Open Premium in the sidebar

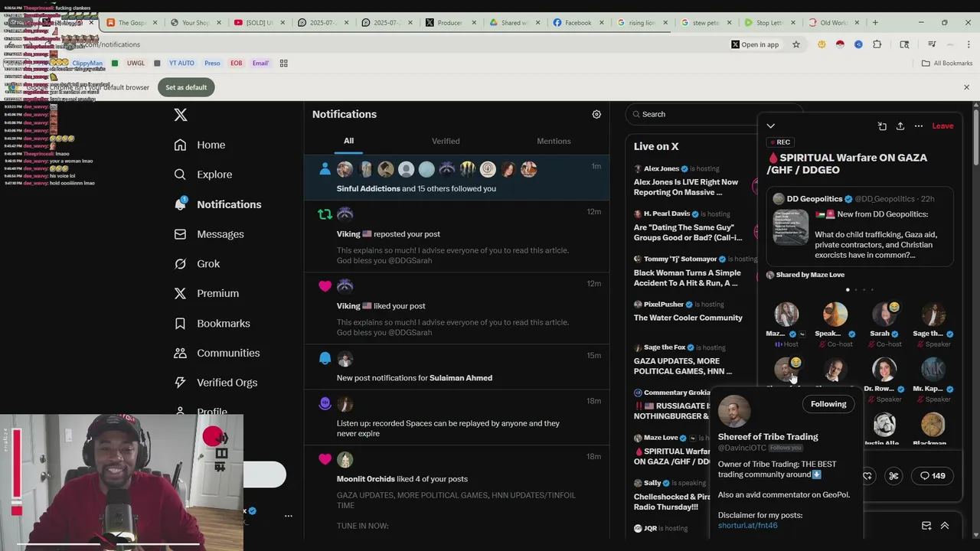207,294
